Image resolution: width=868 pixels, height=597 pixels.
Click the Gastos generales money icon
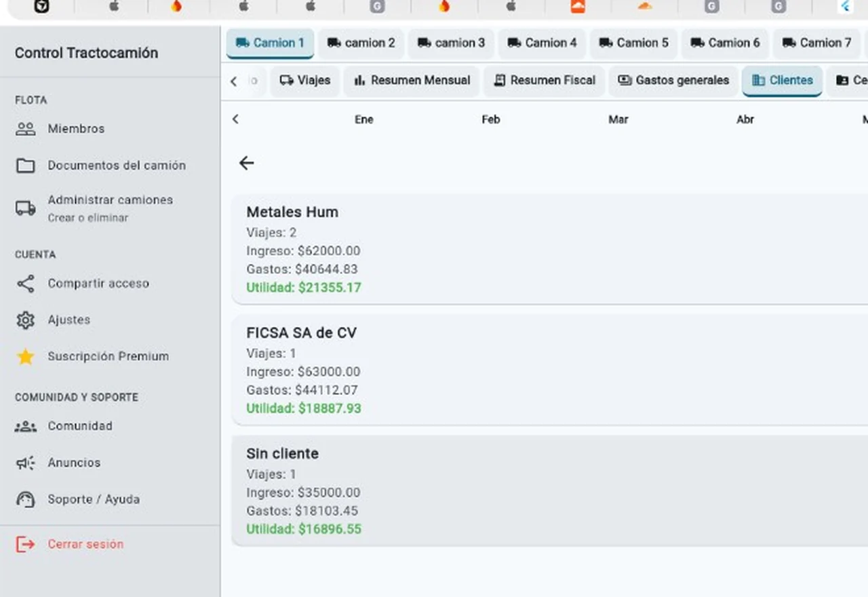(625, 81)
